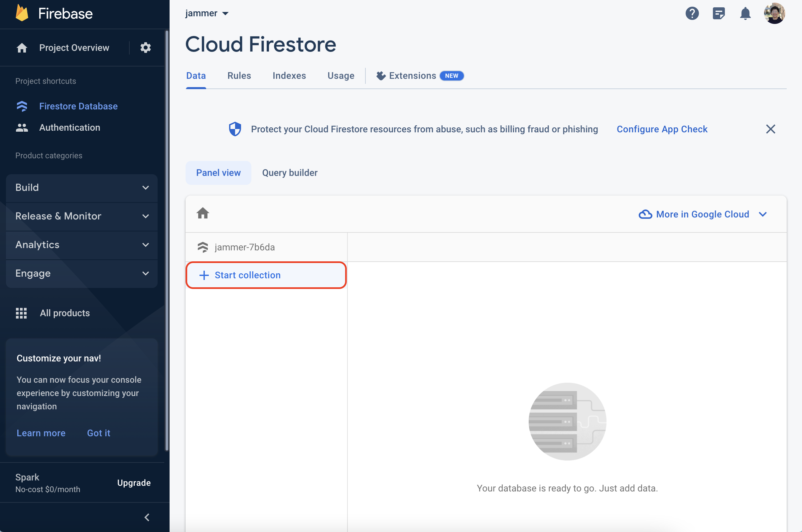Expand the Engage category
The image size is (802, 532).
point(82,273)
